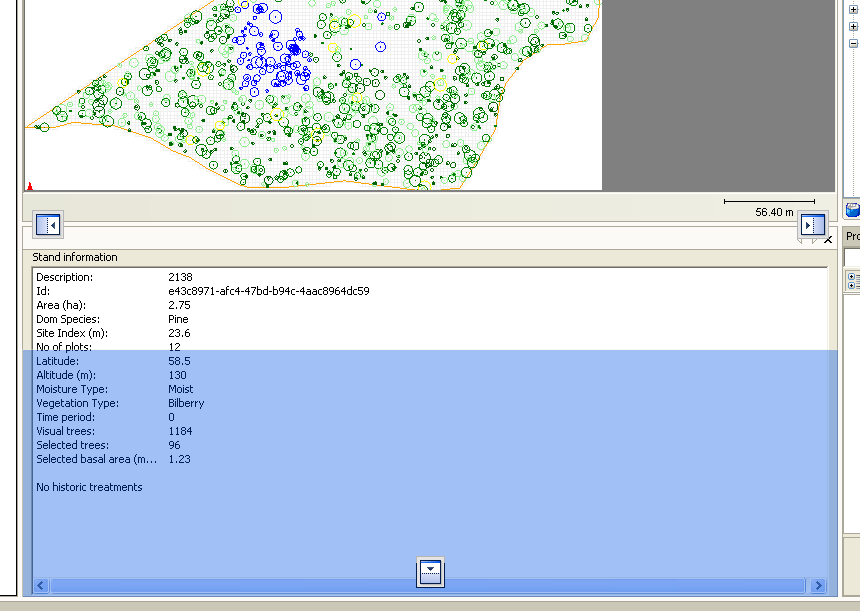The width and height of the screenshot is (860, 611).
Task: Collapse bottom panel using down-arrow icon
Action: (430, 573)
